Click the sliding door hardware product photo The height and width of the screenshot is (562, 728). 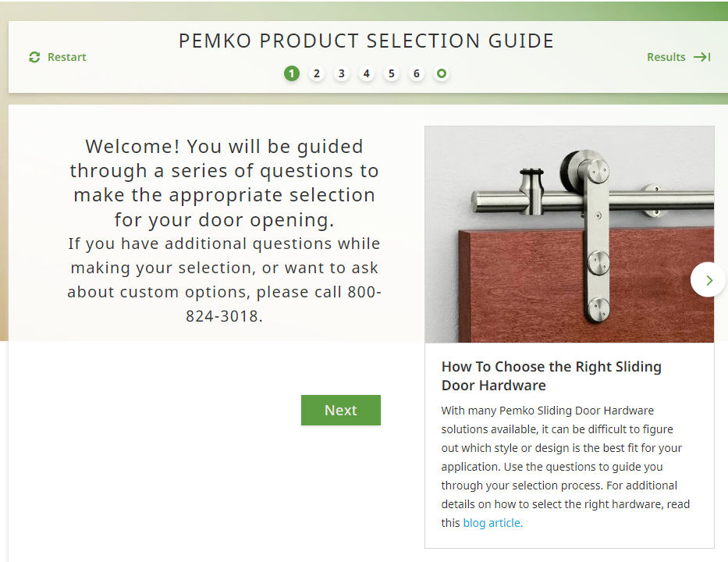(x=569, y=233)
